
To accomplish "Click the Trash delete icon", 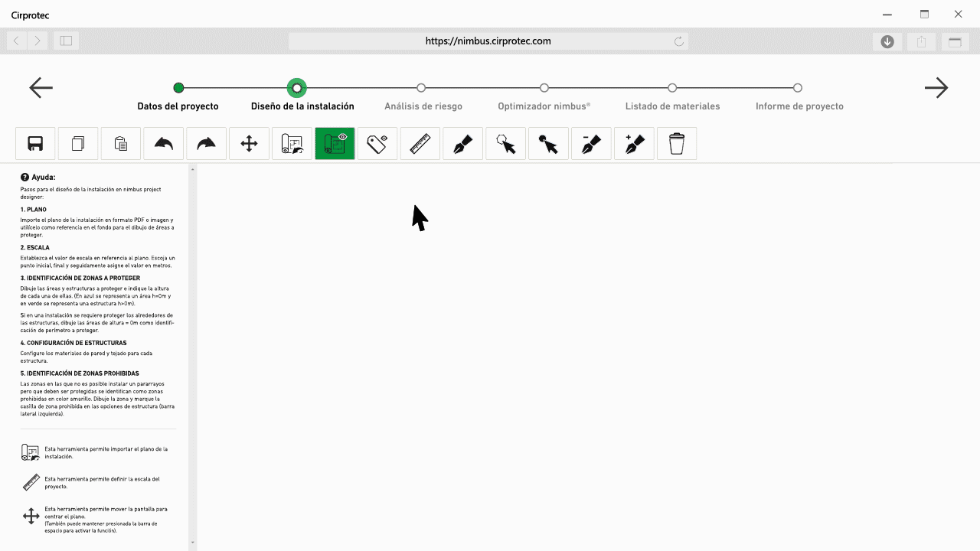I will click(677, 143).
